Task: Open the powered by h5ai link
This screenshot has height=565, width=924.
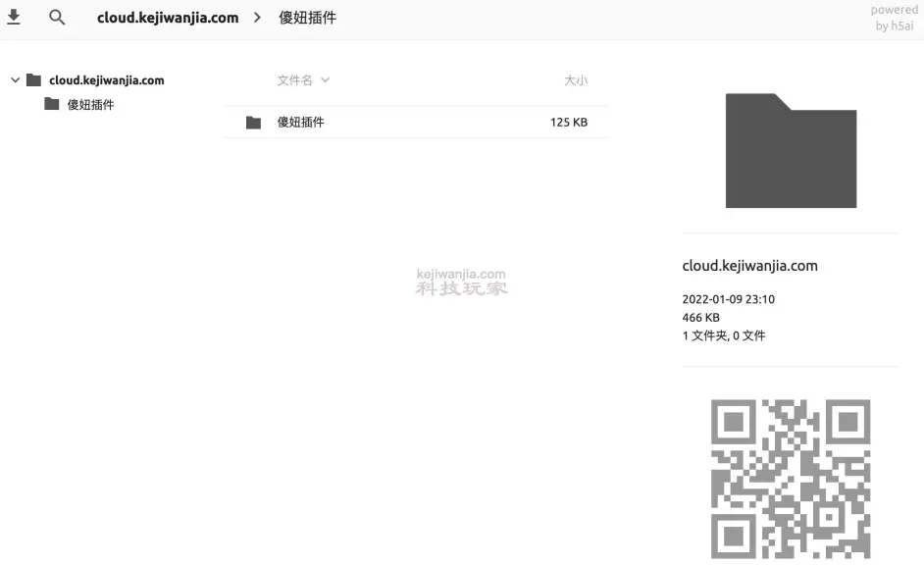Action: [x=894, y=18]
